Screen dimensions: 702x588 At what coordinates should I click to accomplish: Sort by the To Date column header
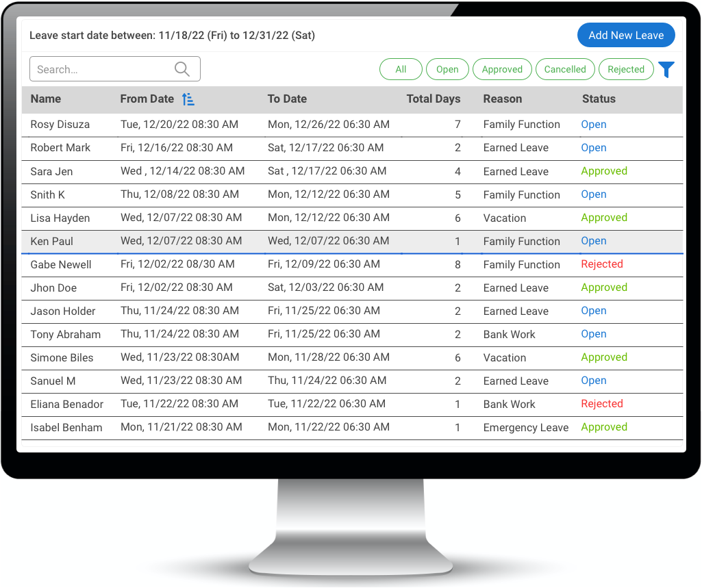[287, 99]
